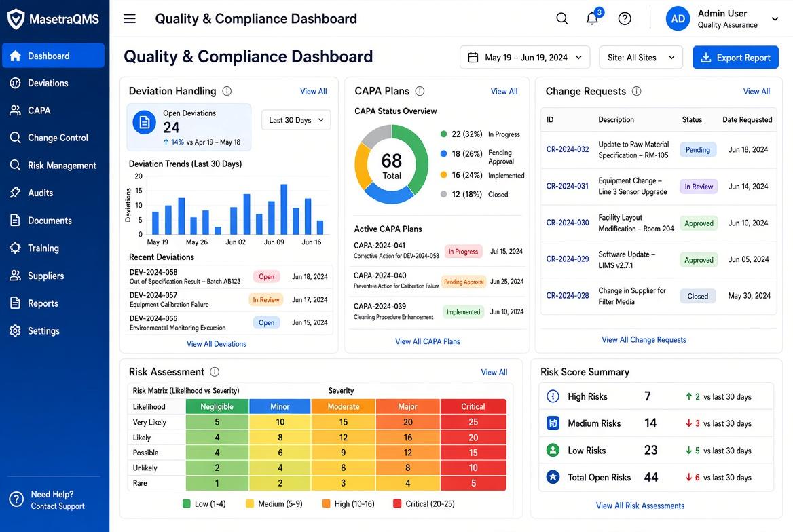This screenshot has width=793, height=532.
Task: Click Contact Support link
Action: click(x=58, y=506)
